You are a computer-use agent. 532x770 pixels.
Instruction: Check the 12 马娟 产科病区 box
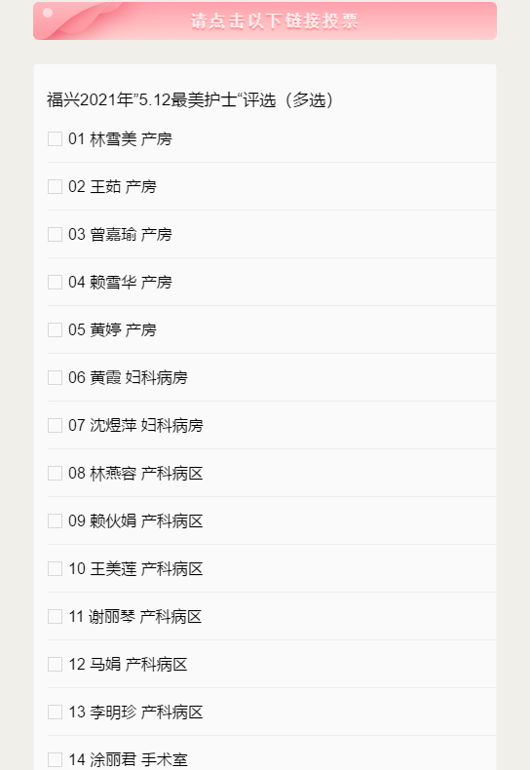[55, 665]
